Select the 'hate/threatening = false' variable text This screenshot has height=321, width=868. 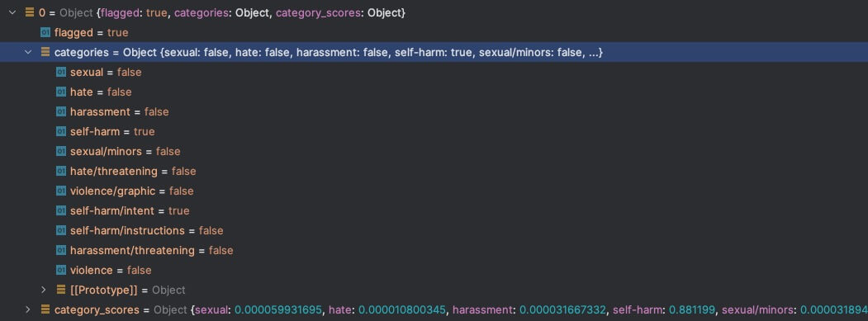coord(133,171)
